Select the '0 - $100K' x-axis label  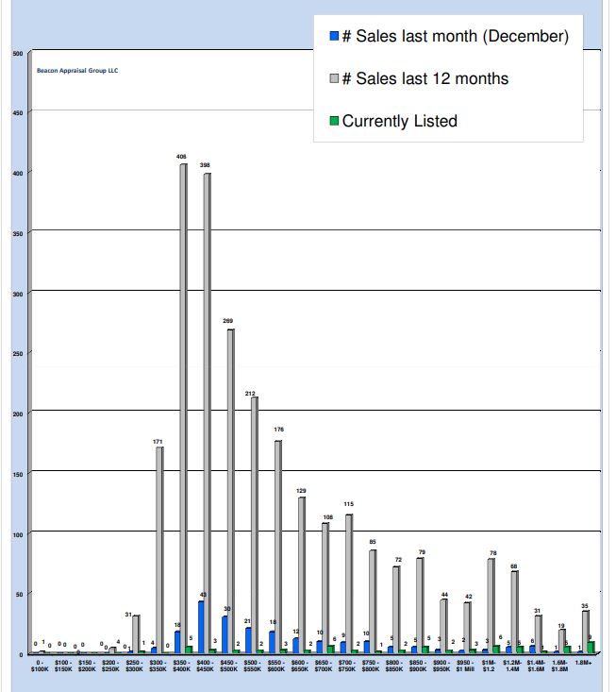coord(41,666)
